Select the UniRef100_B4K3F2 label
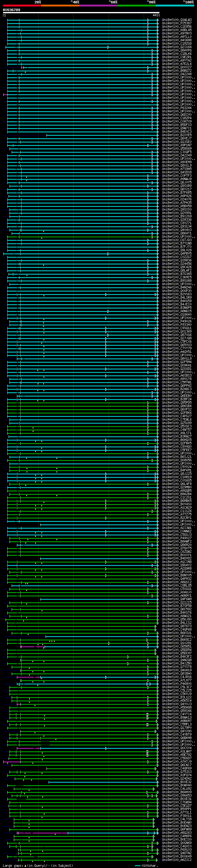The image size is (197, 868). 177,657
